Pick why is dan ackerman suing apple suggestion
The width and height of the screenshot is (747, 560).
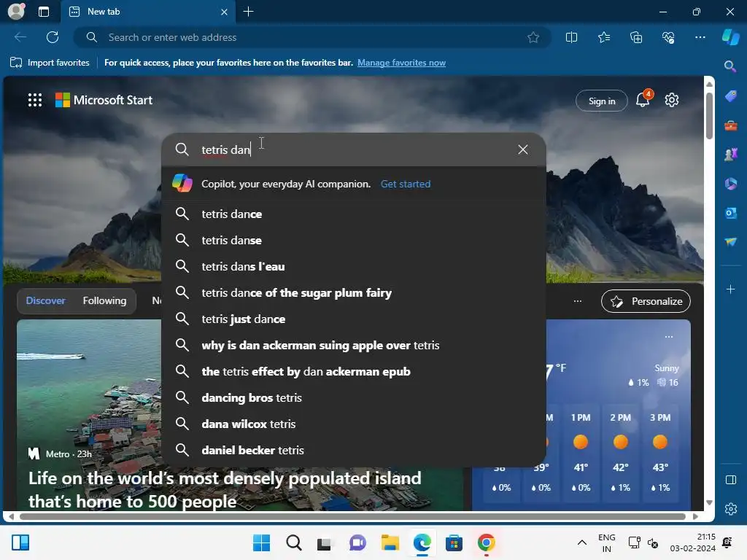pyautogui.click(x=354, y=345)
